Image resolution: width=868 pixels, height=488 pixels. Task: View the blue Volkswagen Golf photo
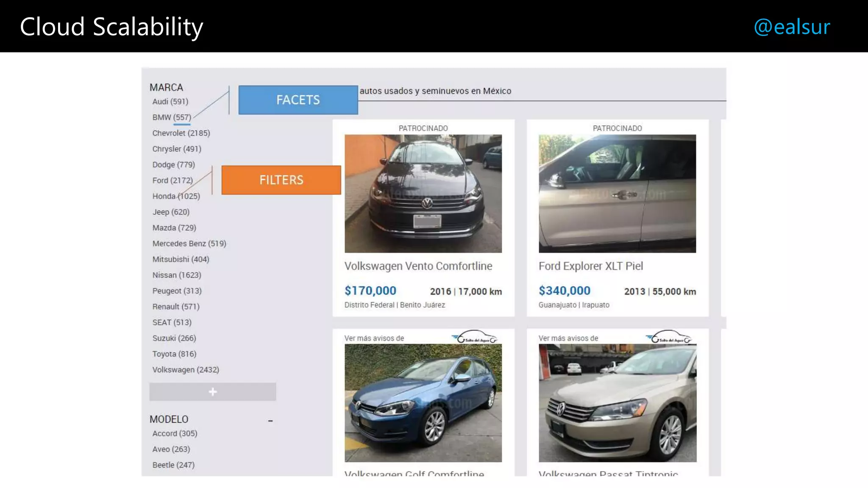click(423, 403)
